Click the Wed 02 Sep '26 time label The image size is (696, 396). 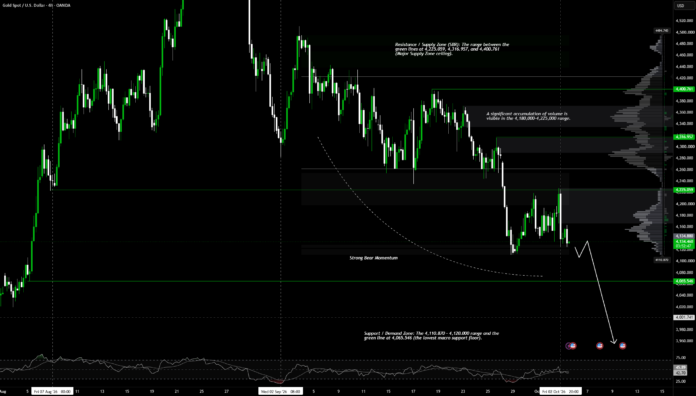point(281,391)
